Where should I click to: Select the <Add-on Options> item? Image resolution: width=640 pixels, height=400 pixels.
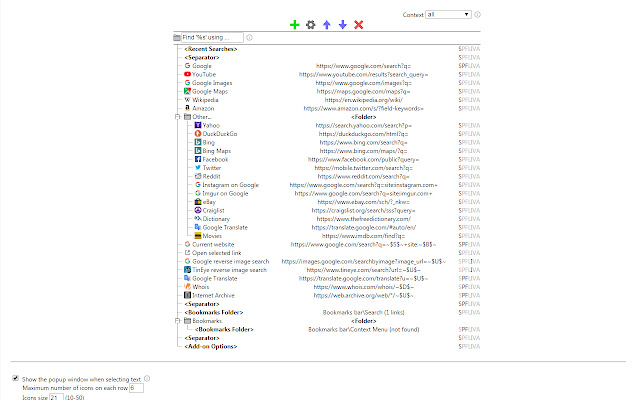(x=211, y=347)
